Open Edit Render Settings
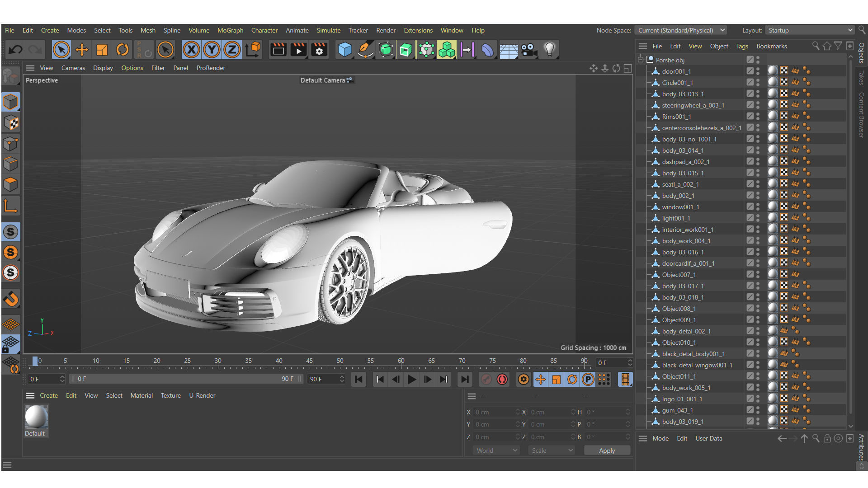Image resolution: width=868 pixels, height=488 pixels. pos(319,50)
